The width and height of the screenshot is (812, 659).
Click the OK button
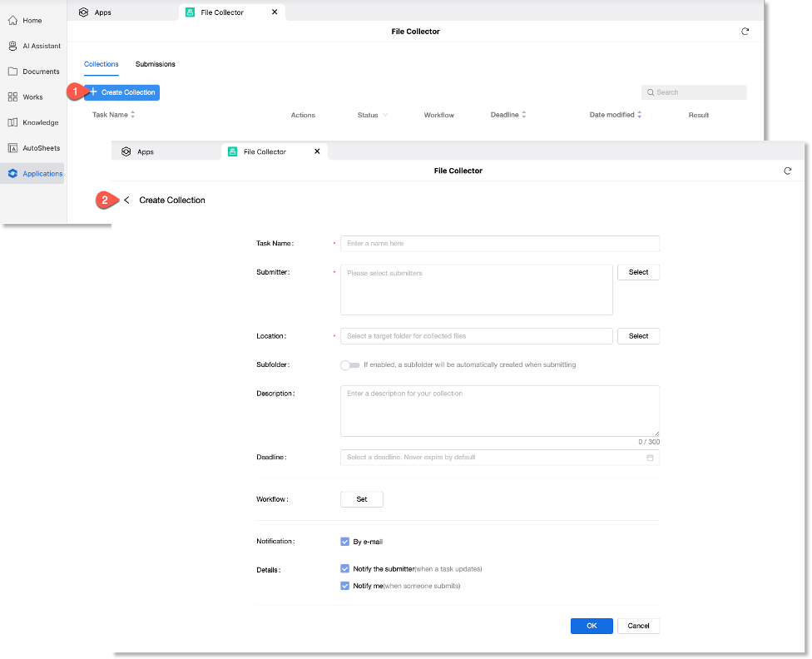pyautogui.click(x=592, y=626)
